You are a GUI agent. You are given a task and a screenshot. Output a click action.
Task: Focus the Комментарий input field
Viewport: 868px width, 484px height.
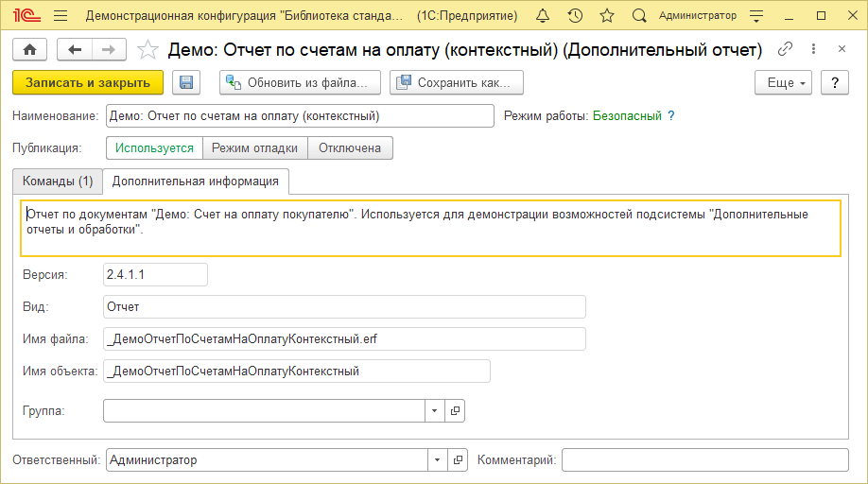coord(705,459)
